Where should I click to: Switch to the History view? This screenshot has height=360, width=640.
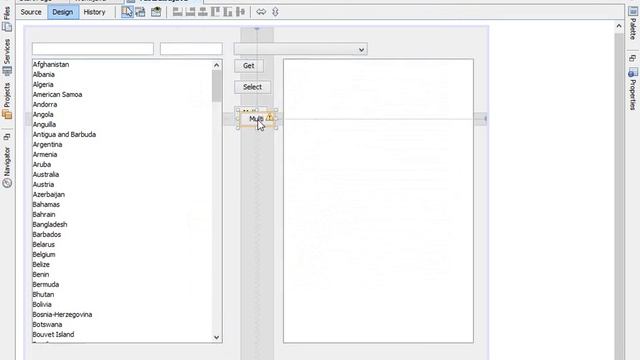[94, 12]
